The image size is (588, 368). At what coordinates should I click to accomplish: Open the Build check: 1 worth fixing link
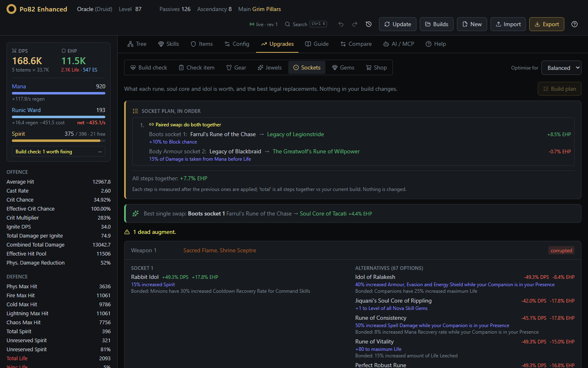click(58, 151)
